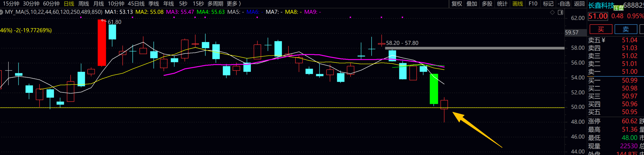Click the 现量 value 22530
This screenshot has width=644, height=155.
(x=629, y=146)
